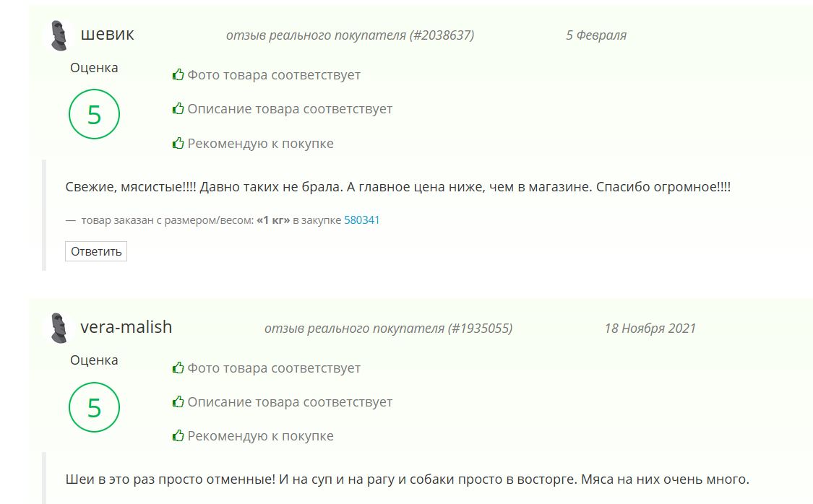Click thumbs-up next to шевик's 'Описание товара соответствует'
Viewport: 813px width, 504px height.
178,108
